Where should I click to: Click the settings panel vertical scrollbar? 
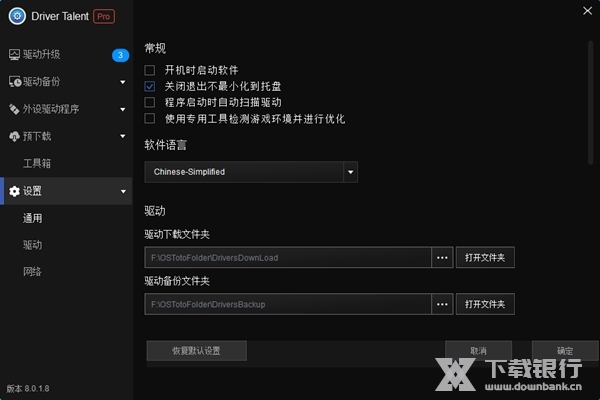point(590,103)
